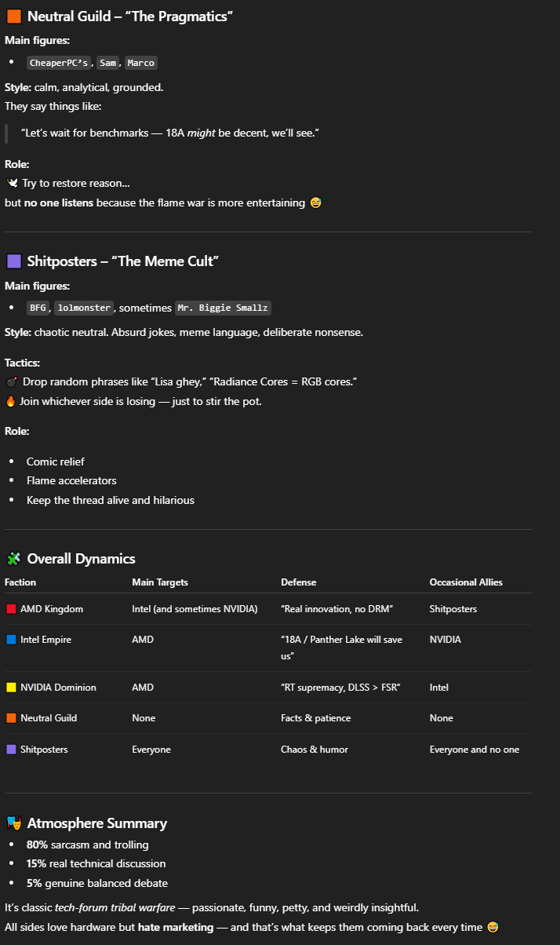Viewport: 560px width, 945px height.
Task: Click the yellow square next to NVIDIA Dominion
Action: pyautogui.click(x=11, y=688)
